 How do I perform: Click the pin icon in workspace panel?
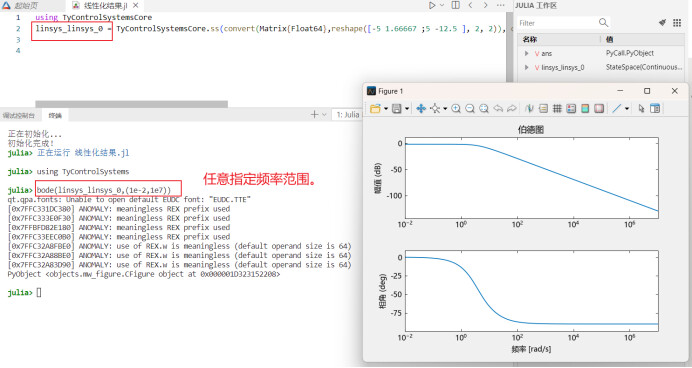point(662,23)
